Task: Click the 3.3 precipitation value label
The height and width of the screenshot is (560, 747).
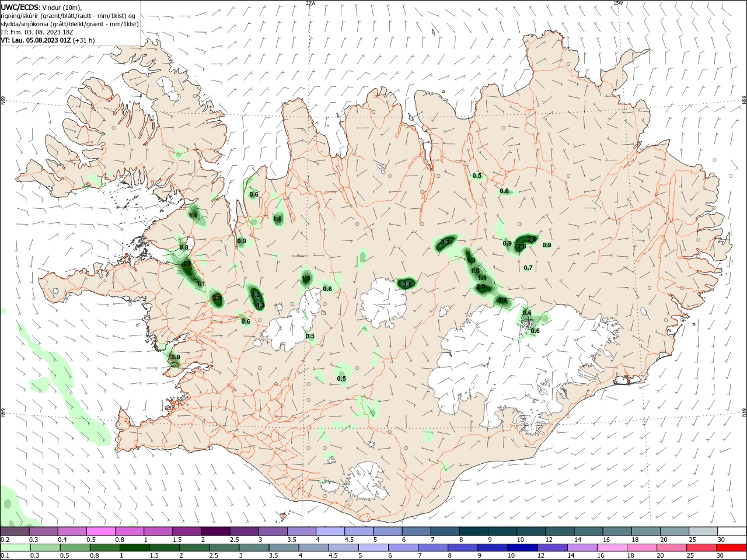Action: 446,242
